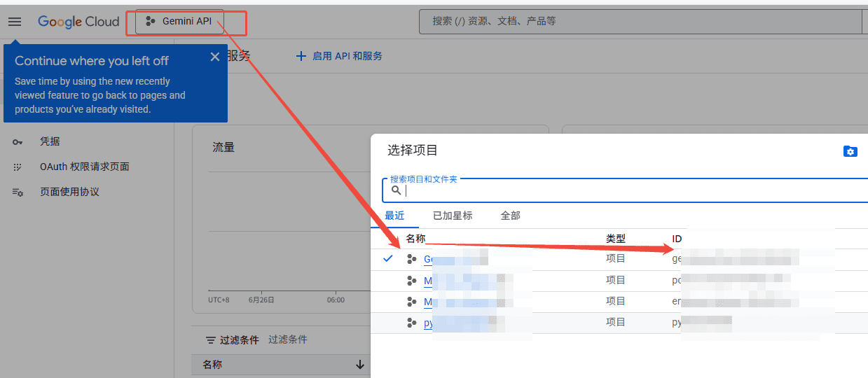Close the Continue where you left off tooltip
Screen dimensions: 868x378
[x=215, y=57]
